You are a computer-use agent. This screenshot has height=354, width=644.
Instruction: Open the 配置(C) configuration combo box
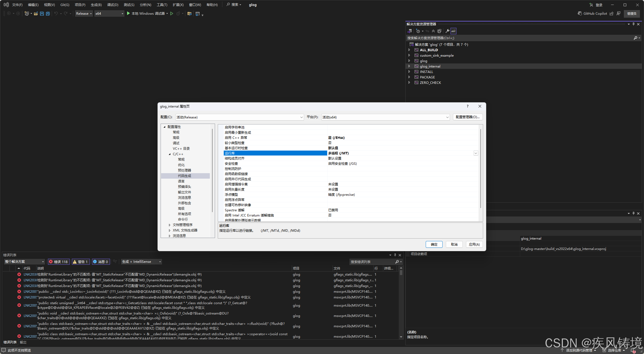coord(239,117)
